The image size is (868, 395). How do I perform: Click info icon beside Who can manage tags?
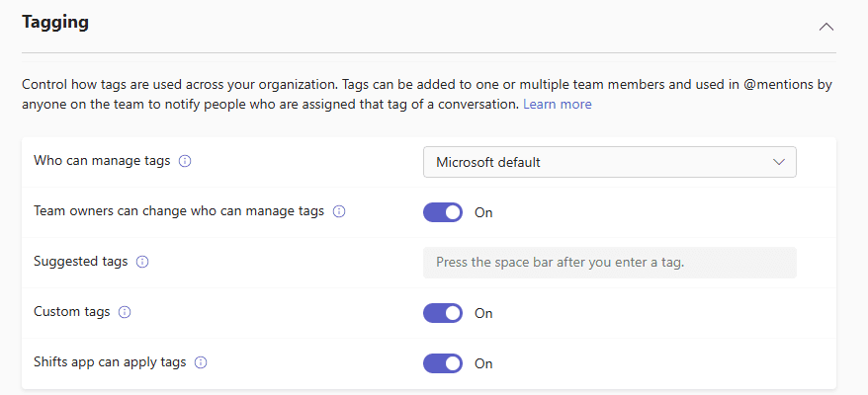click(185, 162)
